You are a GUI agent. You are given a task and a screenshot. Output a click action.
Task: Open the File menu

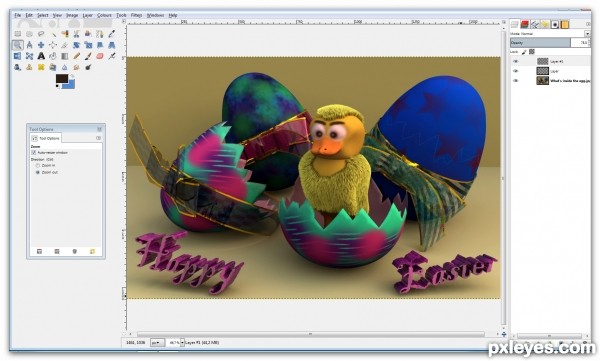tap(18, 15)
